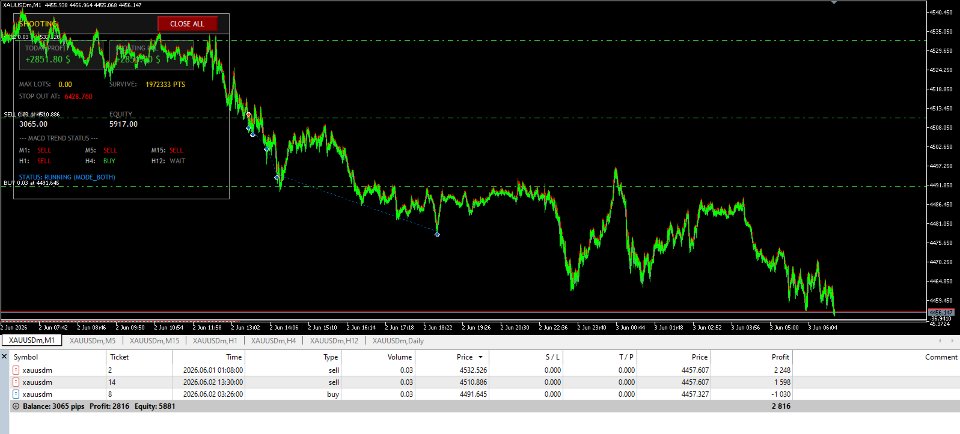This screenshot has height=434, width=960.
Task: Sort orders by the Time column header
Action: click(x=234, y=357)
